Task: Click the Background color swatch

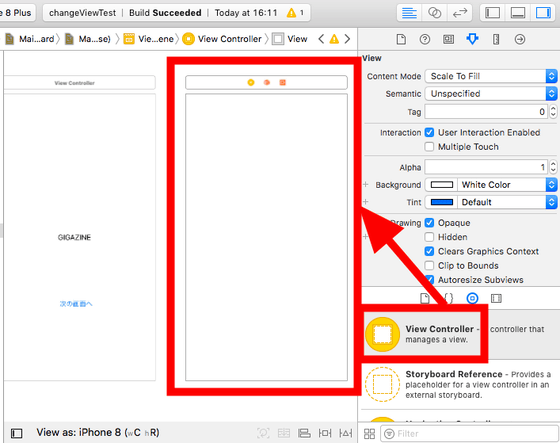Action: pyautogui.click(x=442, y=185)
